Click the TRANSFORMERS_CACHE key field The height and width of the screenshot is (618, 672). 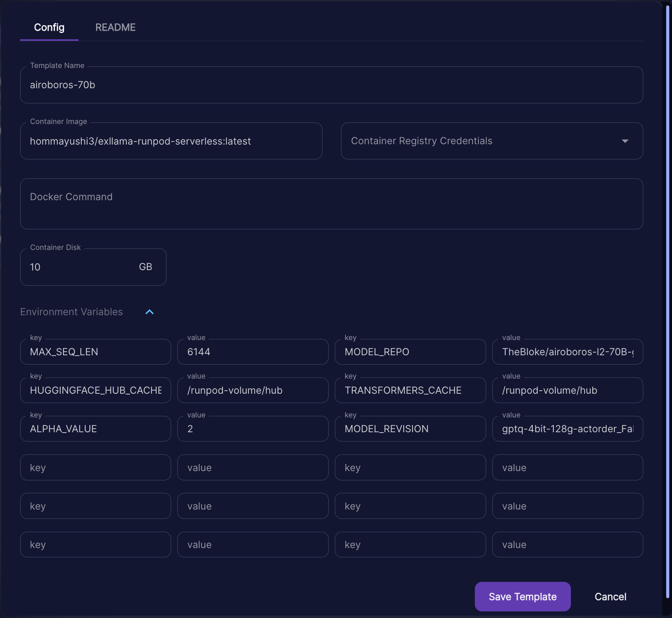(410, 390)
